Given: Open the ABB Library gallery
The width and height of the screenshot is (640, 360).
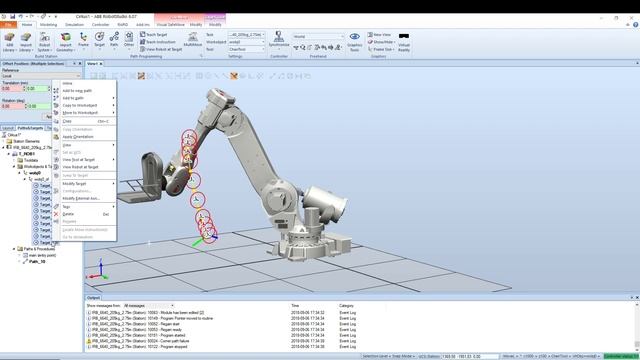Looking at the screenshot, I should (9, 42).
